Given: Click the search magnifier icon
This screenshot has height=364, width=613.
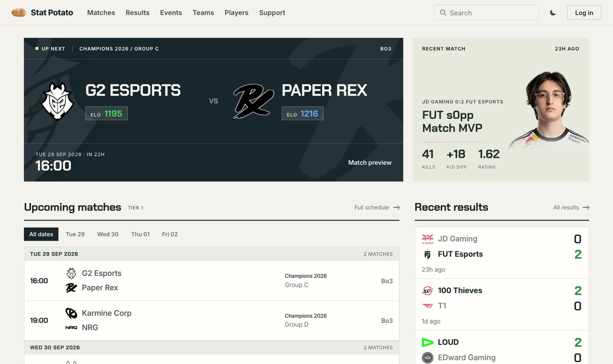Looking at the screenshot, I should [x=443, y=13].
